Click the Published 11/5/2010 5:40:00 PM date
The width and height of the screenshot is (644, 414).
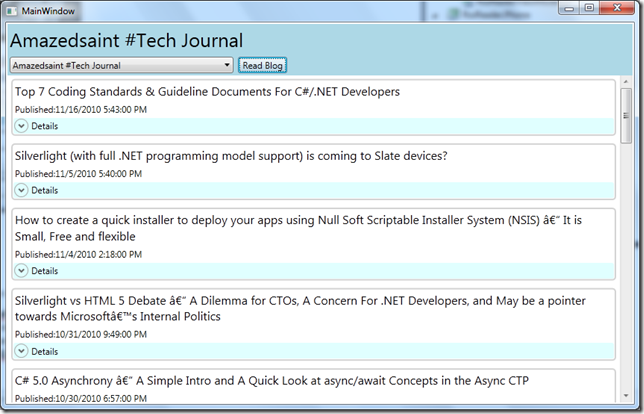pos(78,174)
